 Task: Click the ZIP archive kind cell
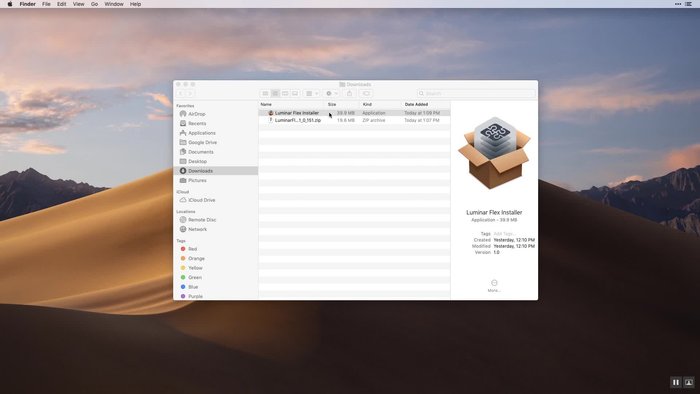tap(374, 120)
